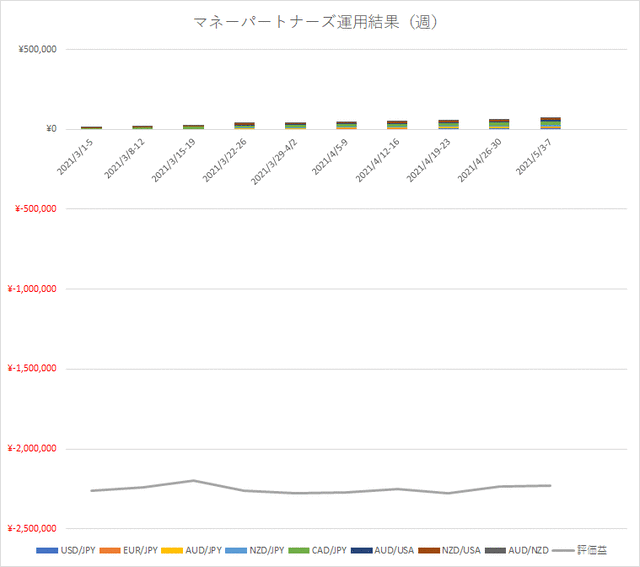Select the AUD/USA legend color swatch
Viewport: 640px width, 567px height.
362,551
